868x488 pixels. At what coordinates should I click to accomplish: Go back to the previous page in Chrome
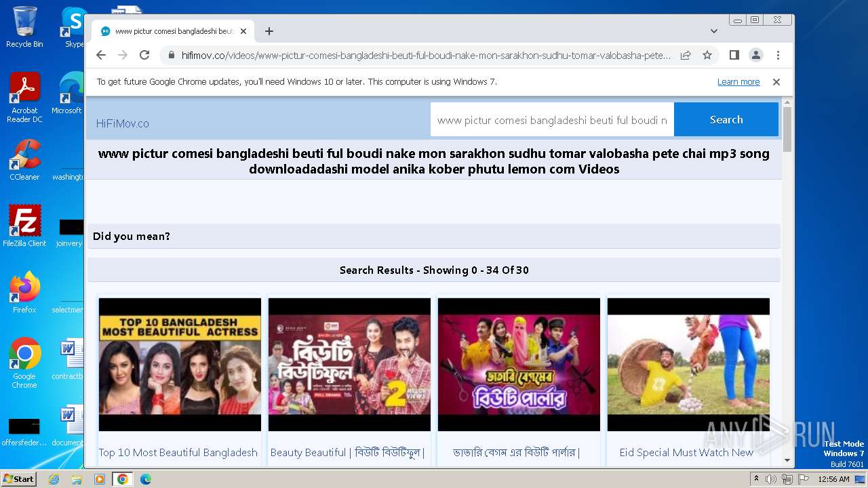[101, 55]
